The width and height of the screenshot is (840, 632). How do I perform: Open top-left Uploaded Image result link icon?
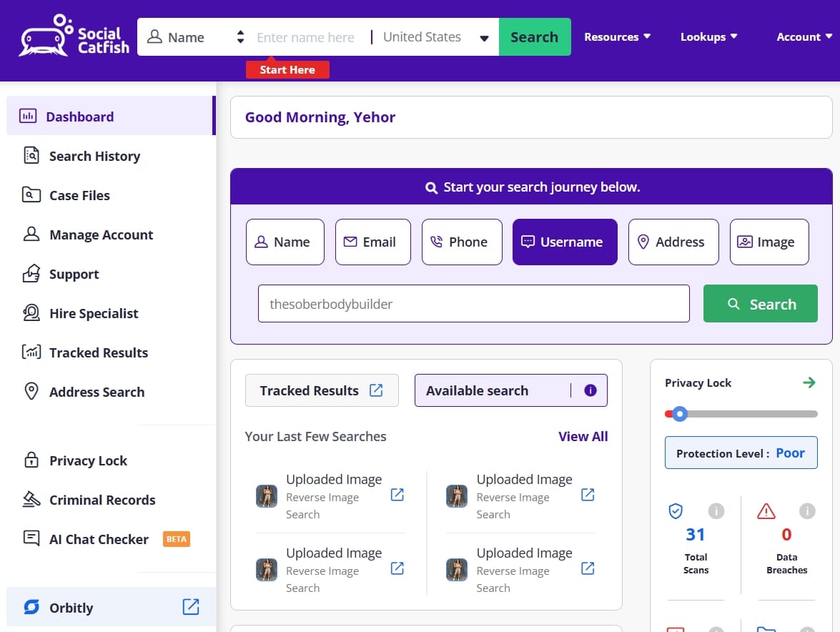point(397,494)
